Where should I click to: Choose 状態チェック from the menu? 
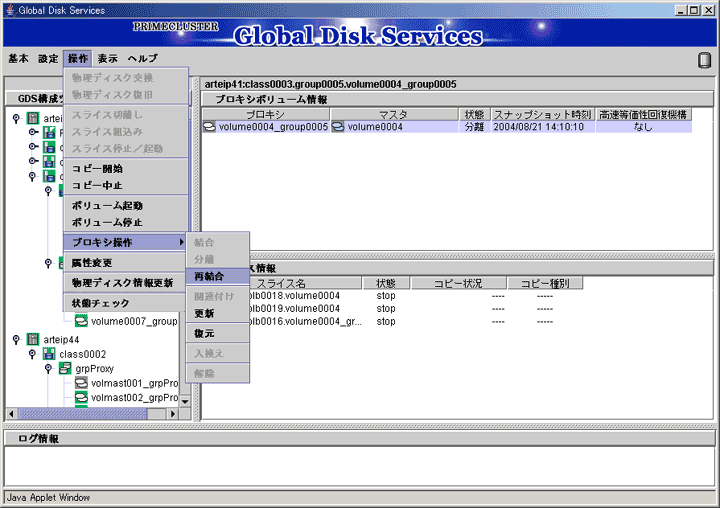tap(126, 303)
